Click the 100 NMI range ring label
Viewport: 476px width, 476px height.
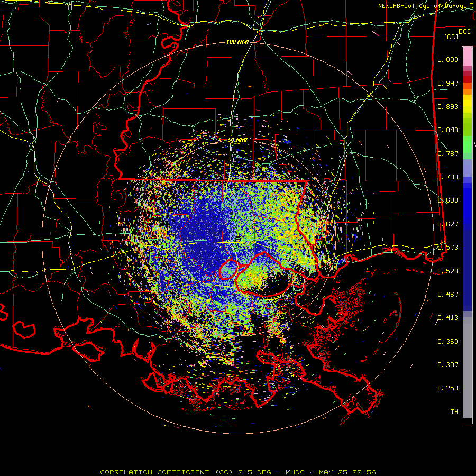tap(237, 42)
